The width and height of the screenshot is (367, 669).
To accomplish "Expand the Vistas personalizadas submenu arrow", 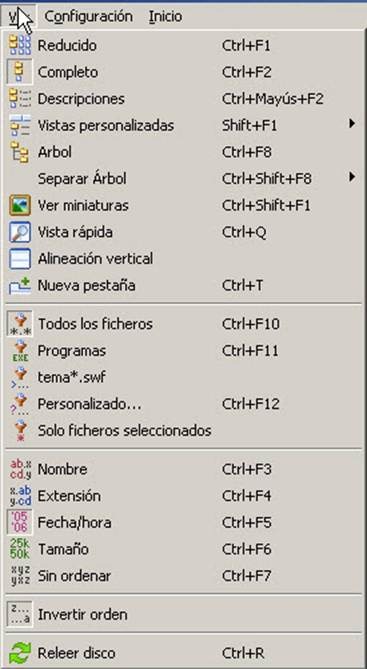I will 352,124.
